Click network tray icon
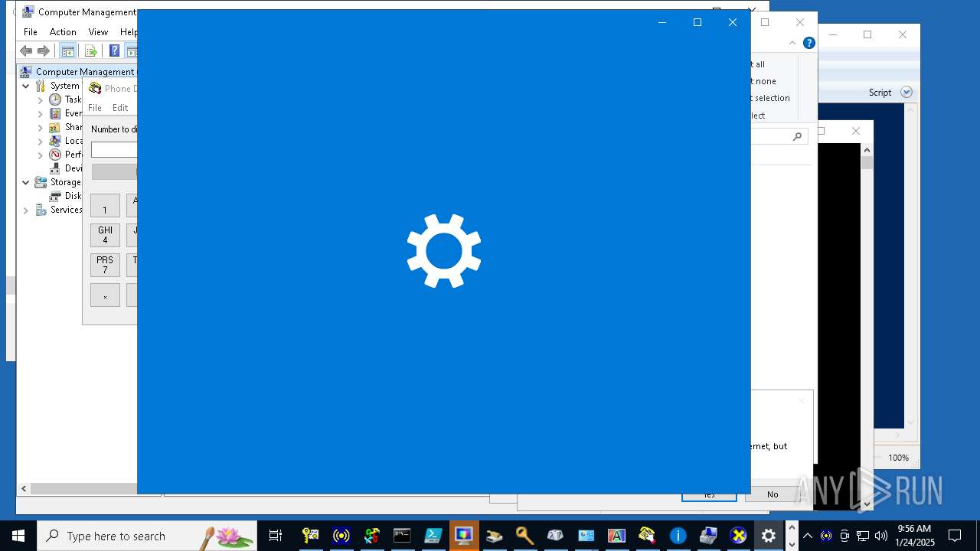The width and height of the screenshot is (980, 551). click(863, 536)
